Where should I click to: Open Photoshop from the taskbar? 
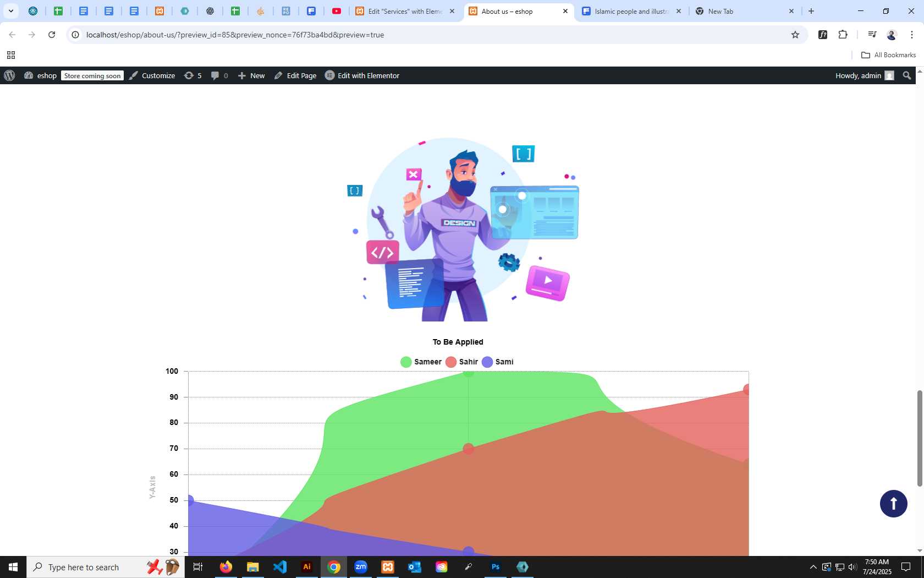click(496, 567)
